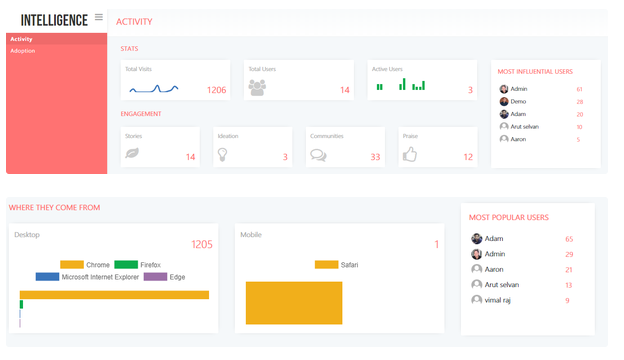
Task: Select Aaron avatar in Most Popular Users
Action: pyautogui.click(x=476, y=269)
